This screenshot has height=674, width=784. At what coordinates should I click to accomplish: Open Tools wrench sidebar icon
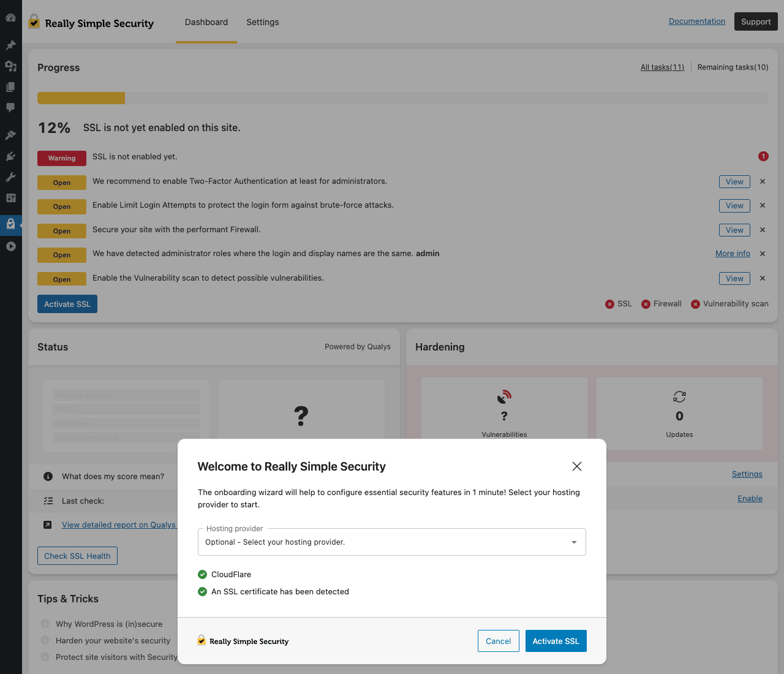click(x=10, y=177)
